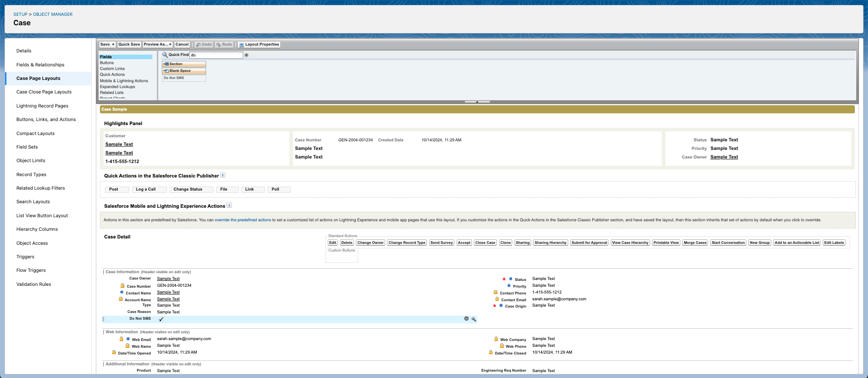868x378 pixels.
Task: Select Quick Actions palette category
Action: coord(112,75)
